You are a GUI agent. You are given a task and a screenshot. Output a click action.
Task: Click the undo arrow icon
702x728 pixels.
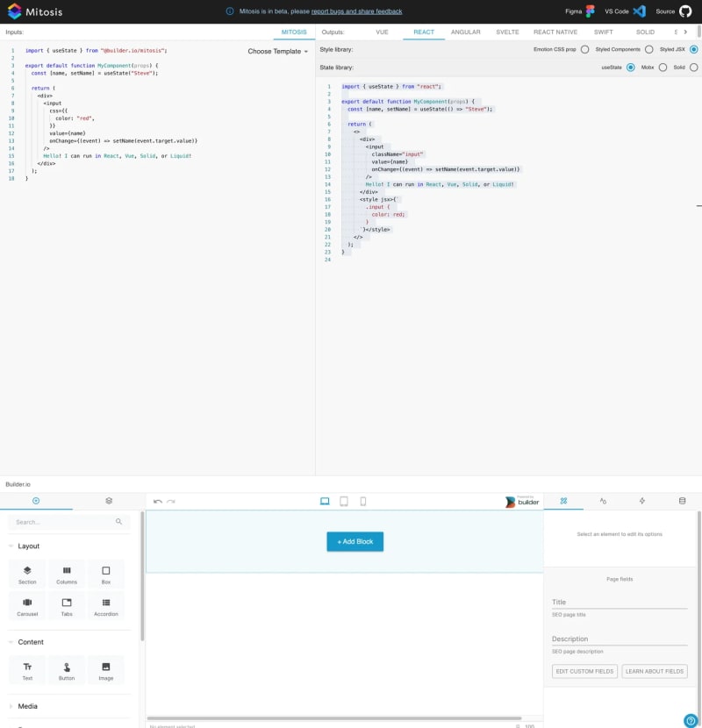157,502
